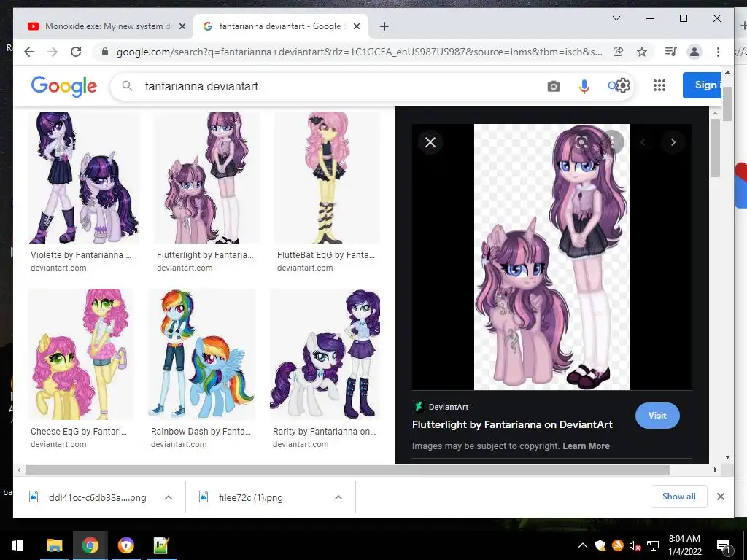Viewport: 747px width, 560px height.
Task: Bookmark this tab with the star
Action: (x=642, y=52)
